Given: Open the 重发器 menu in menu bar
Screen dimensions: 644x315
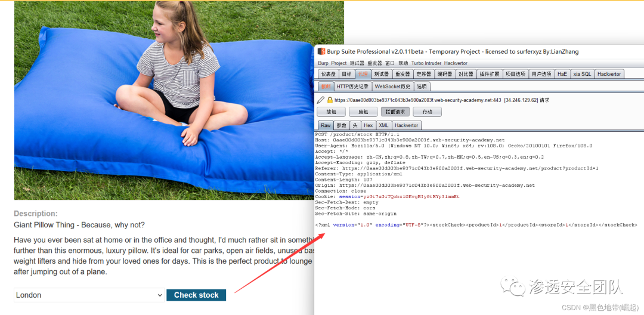Looking at the screenshot, I should coord(374,63).
